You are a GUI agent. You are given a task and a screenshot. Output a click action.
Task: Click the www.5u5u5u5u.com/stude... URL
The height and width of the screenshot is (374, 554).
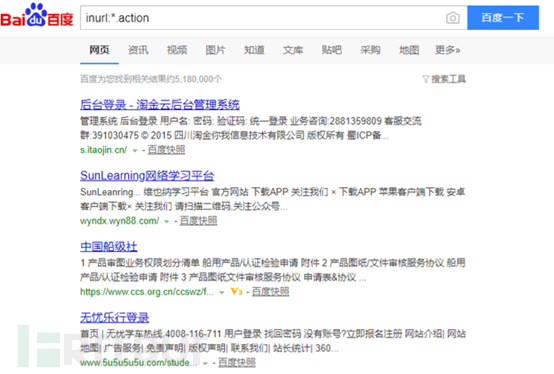138,363
